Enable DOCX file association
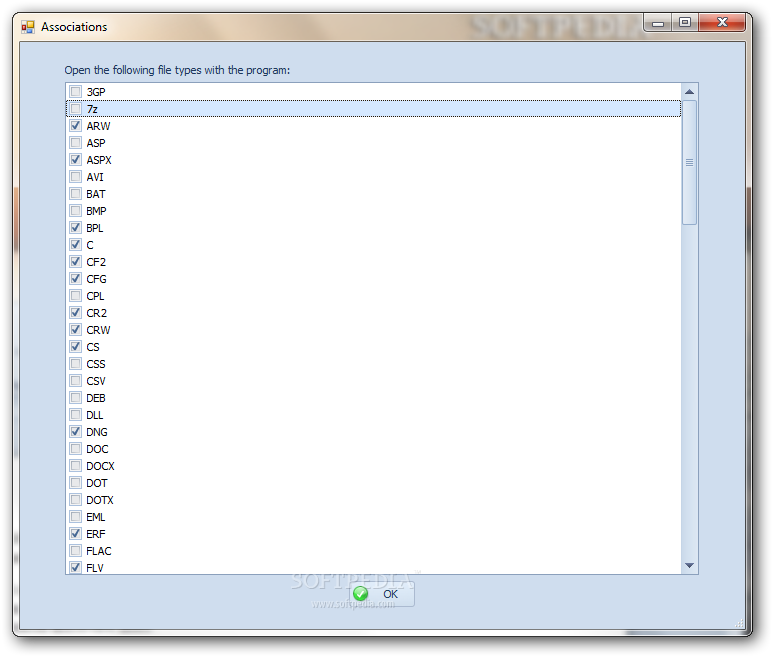The image size is (773, 657). [x=75, y=466]
